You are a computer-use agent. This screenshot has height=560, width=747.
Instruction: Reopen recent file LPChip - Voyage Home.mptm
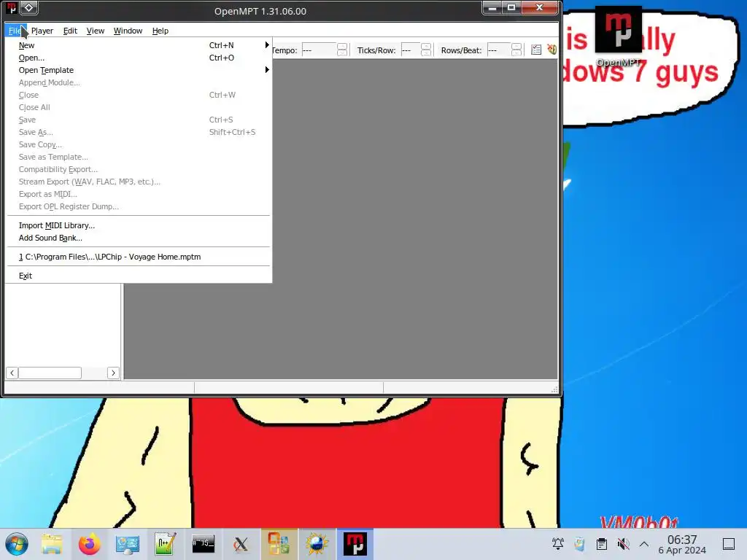pyautogui.click(x=139, y=257)
